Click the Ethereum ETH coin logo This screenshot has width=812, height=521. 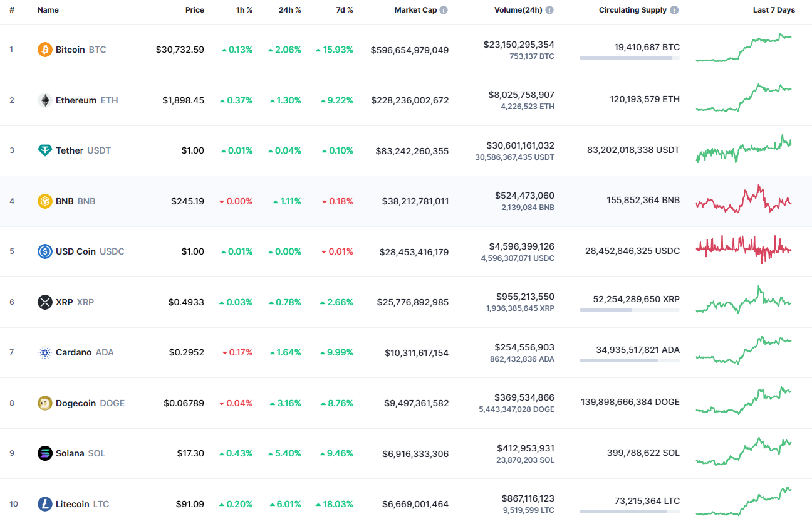click(44, 100)
